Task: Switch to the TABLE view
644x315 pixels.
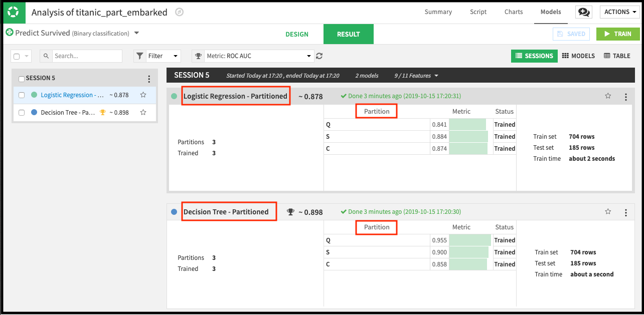Action: (x=617, y=56)
